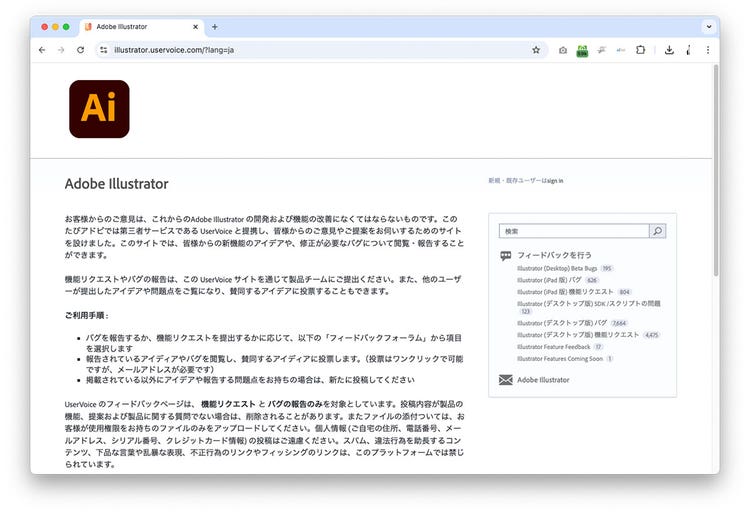
Task: Click the address bar URL
Action: point(174,50)
